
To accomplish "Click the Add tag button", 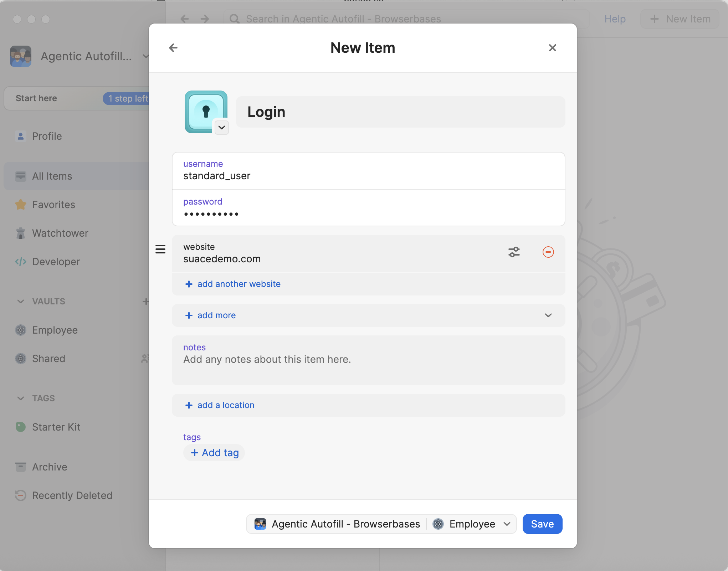I will pyautogui.click(x=215, y=453).
